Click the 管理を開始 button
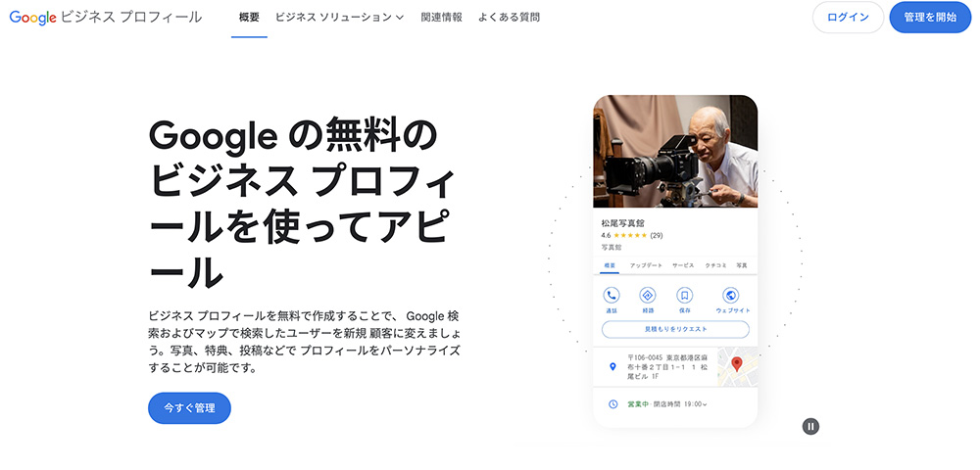The width and height of the screenshot is (980, 470). (930, 18)
